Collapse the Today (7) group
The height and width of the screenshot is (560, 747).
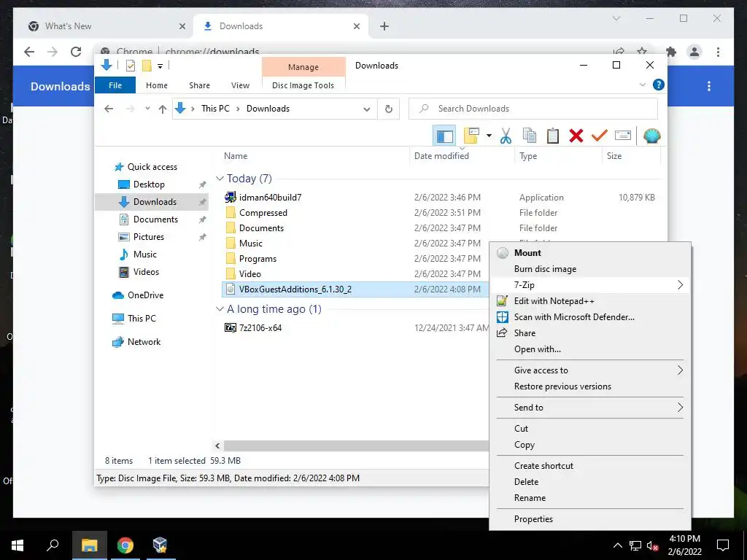220,179
